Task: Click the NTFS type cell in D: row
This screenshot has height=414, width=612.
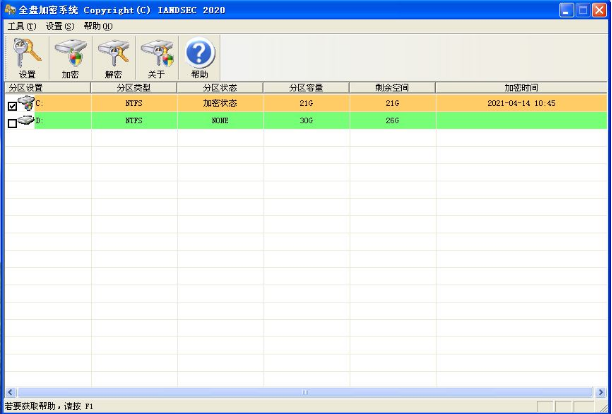Action: point(134,121)
